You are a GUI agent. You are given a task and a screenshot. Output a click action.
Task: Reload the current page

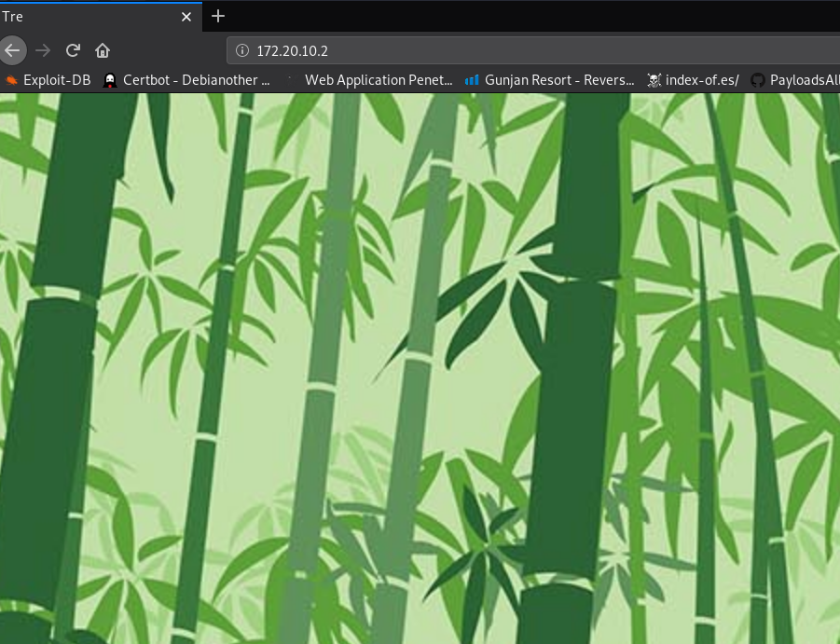click(73, 50)
